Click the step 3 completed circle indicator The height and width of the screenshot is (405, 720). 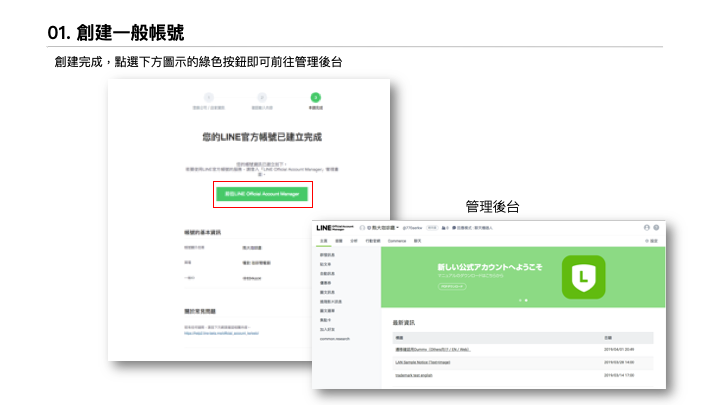[x=315, y=97]
